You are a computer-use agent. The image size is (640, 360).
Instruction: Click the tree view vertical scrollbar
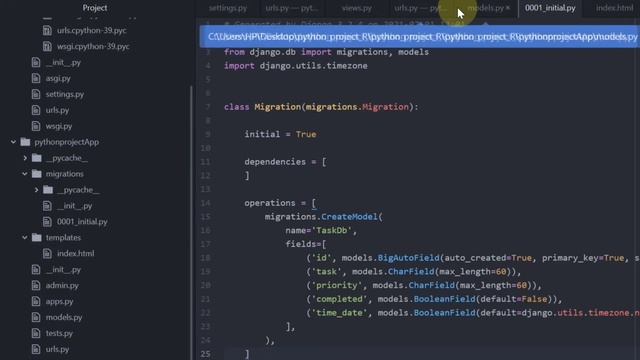click(191, 222)
